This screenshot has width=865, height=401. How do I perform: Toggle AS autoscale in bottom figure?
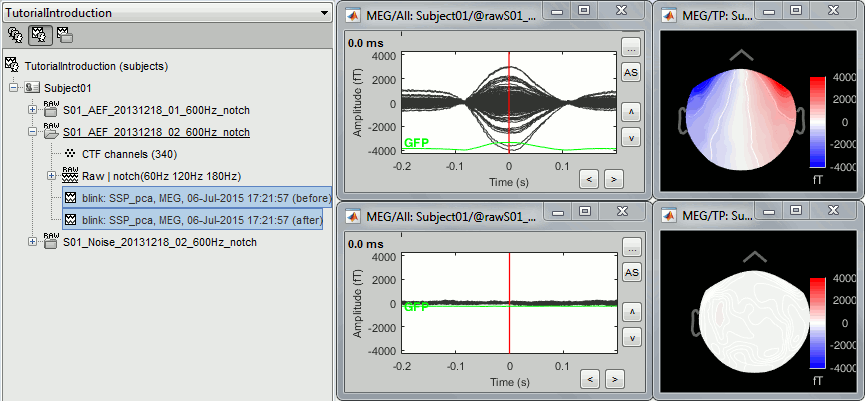tap(630, 272)
